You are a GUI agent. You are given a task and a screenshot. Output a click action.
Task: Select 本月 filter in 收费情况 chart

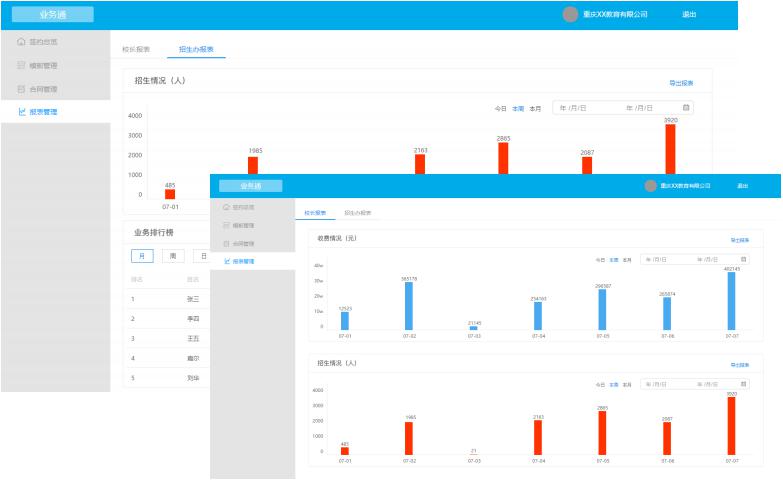point(627,259)
